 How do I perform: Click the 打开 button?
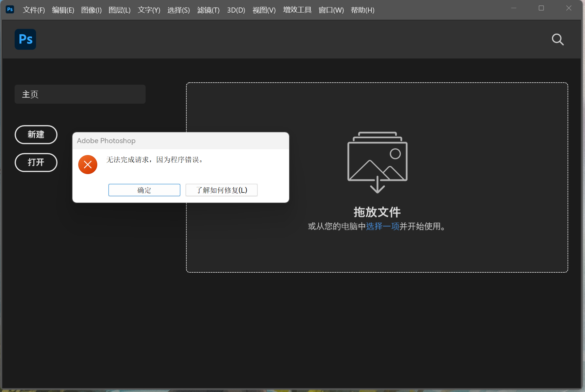pyautogui.click(x=36, y=163)
